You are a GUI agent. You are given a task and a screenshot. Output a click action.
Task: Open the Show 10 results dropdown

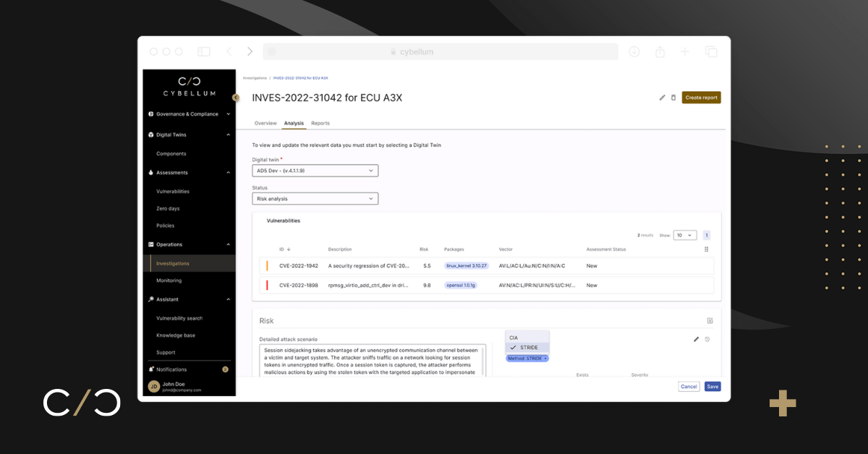(x=684, y=235)
